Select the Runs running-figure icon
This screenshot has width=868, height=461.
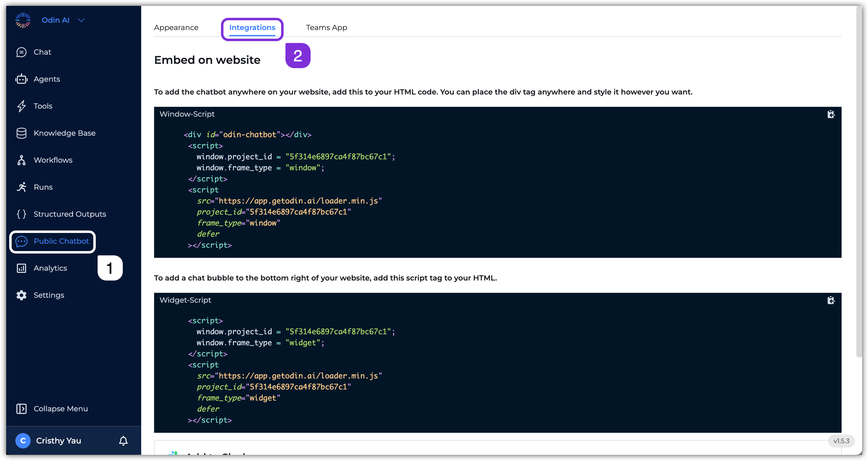tap(21, 187)
